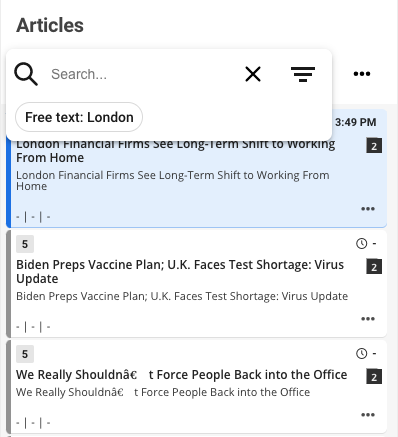Click the 3:49 PM timestamp

point(355,122)
